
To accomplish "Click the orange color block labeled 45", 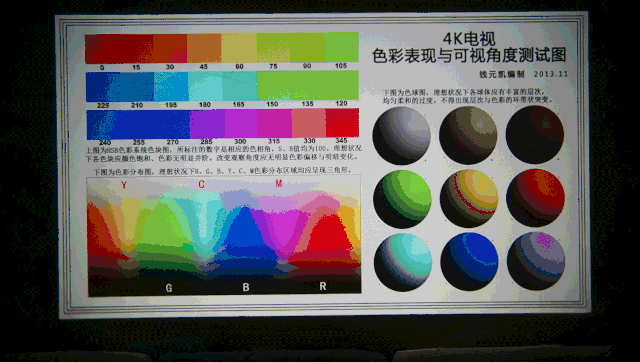I will click(x=204, y=48).
